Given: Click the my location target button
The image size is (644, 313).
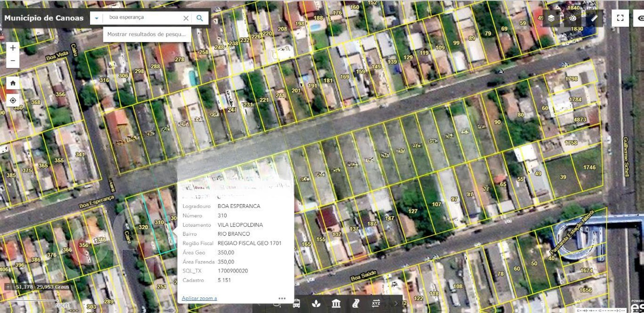Looking at the screenshot, I should point(13,100).
